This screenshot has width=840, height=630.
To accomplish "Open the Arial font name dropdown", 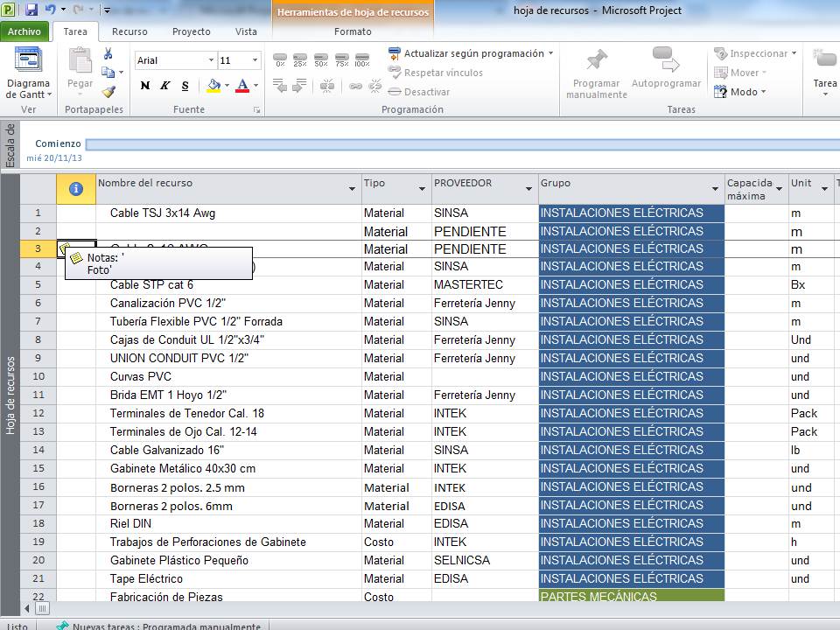I will pyautogui.click(x=211, y=60).
